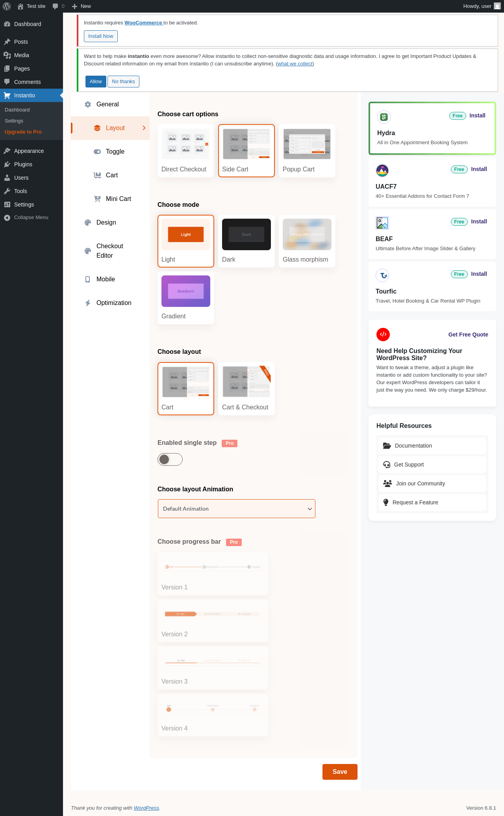Click the Posts pushpin icon

[x=7, y=42]
